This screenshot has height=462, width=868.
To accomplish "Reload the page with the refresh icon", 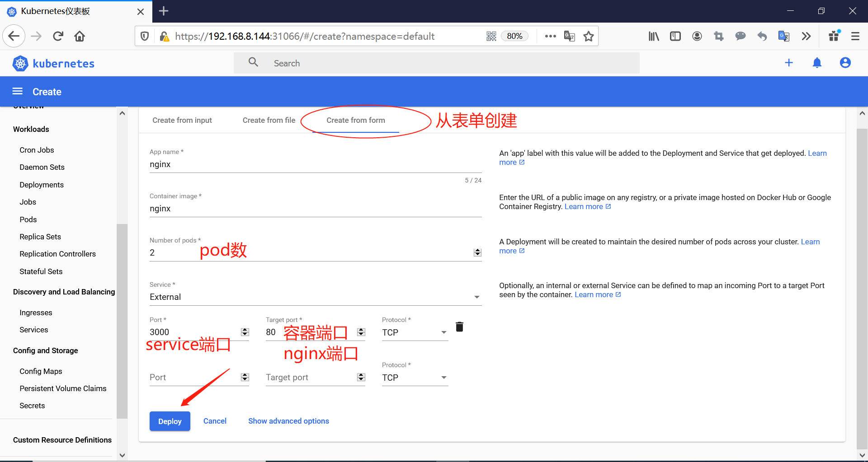I will point(58,36).
